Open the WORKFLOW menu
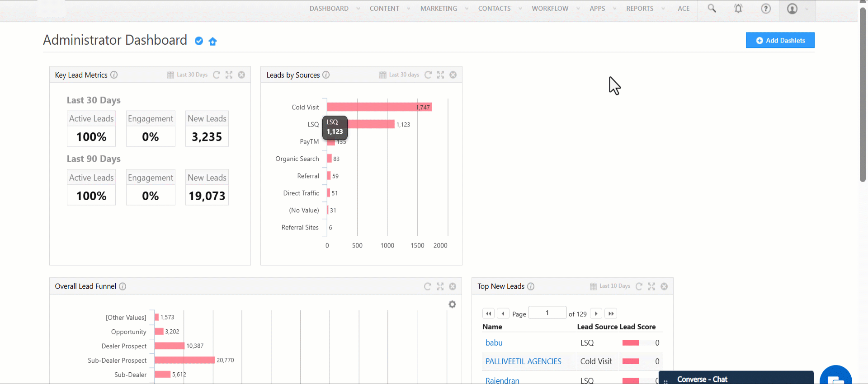The image size is (868, 384). 550,9
